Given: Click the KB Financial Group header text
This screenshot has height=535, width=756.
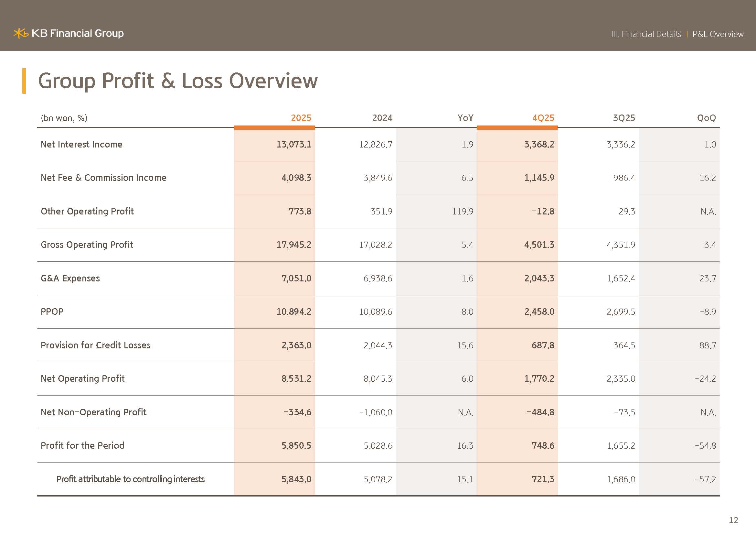Looking at the screenshot, I should click(77, 33).
